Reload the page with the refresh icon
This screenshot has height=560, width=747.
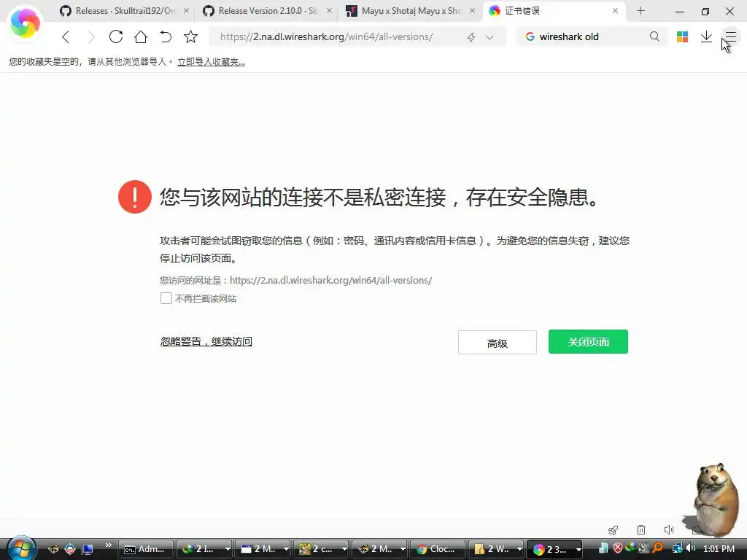116,36
